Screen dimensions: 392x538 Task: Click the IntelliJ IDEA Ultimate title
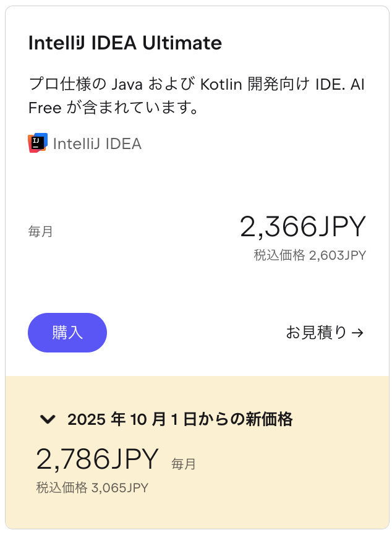(126, 43)
